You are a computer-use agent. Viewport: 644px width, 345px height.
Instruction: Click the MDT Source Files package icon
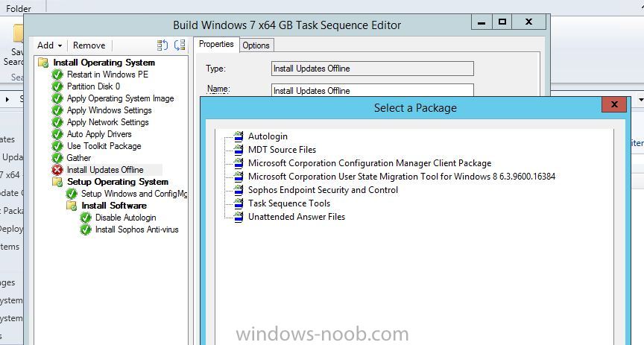(x=239, y=150)
